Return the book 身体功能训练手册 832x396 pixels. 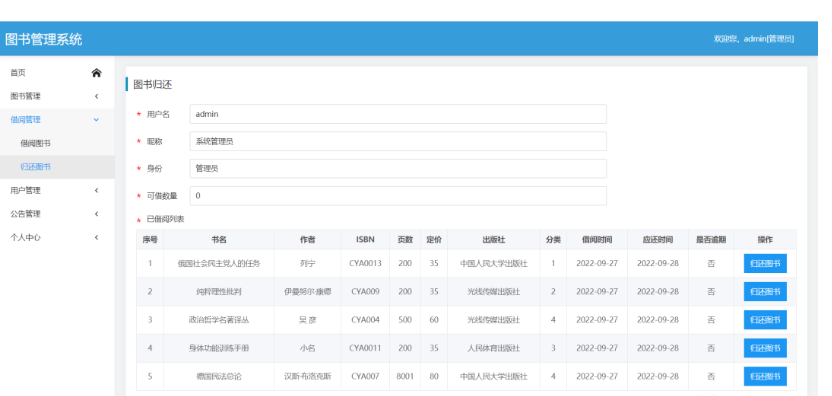(x=765, y=348)
